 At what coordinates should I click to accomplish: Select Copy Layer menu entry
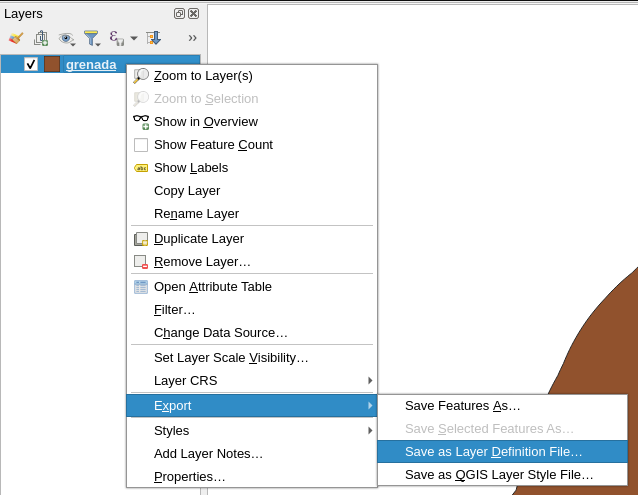click(x=252, y=191)
